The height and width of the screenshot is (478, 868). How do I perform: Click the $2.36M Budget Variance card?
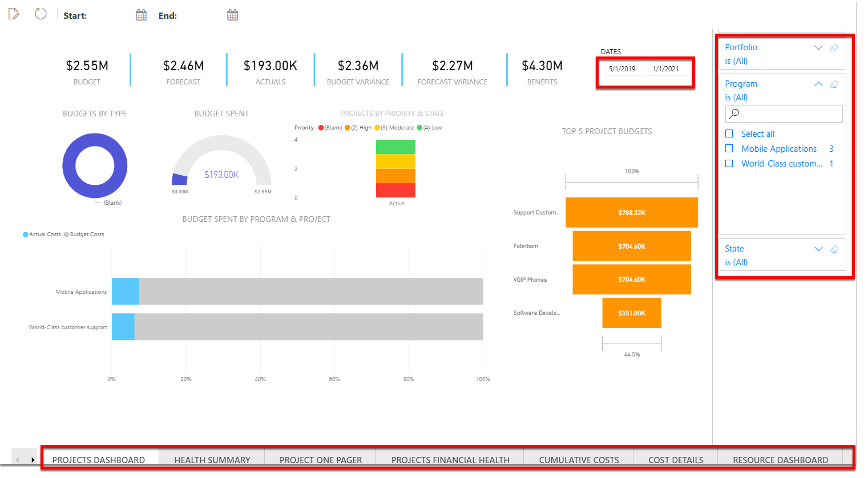pyautogui.click(x=358, y=72)
